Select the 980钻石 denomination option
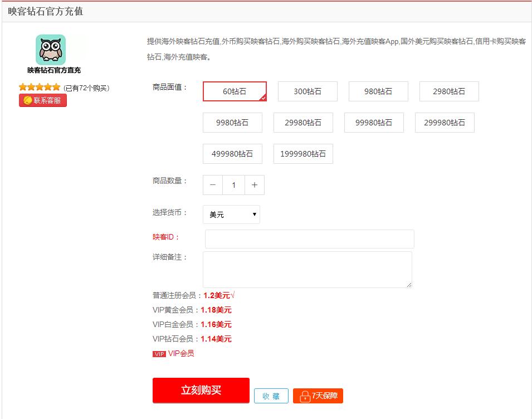 point(378,91)
